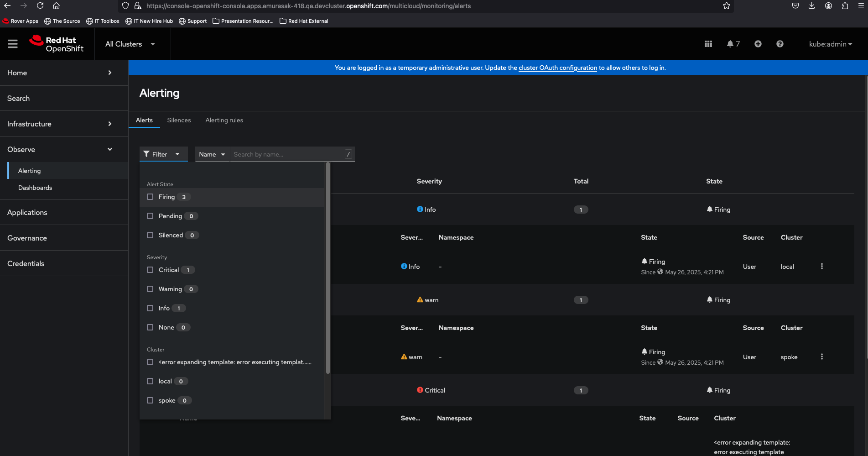This screenshot has width=868, height=456.
Task: Open the Name search type dropdown
Action: tap(213, 154)
